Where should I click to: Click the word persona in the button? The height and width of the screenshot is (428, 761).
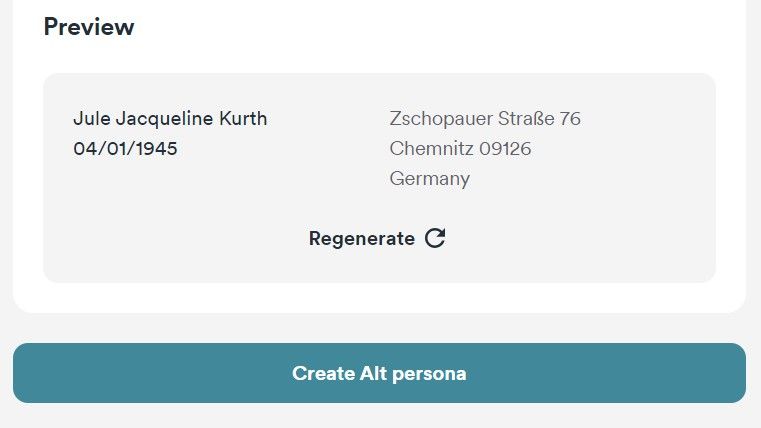click(x=428, y=374)
